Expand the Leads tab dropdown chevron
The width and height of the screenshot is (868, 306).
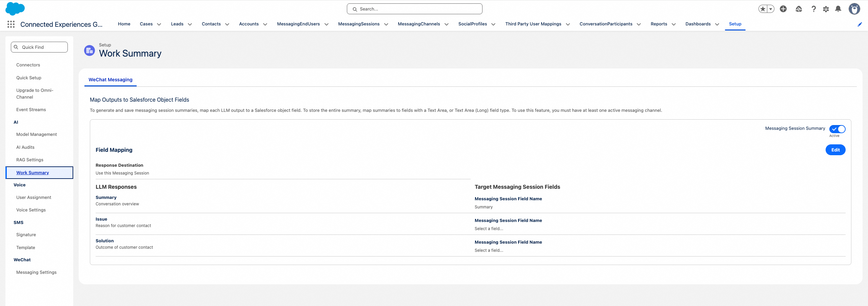click(190, 24)
